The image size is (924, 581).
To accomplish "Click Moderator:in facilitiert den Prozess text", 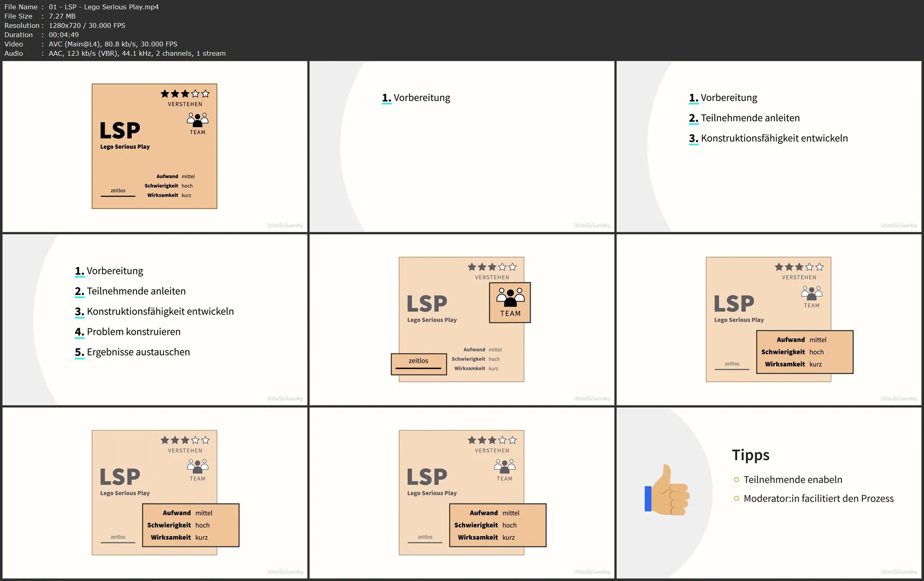I will click(818, 499).
